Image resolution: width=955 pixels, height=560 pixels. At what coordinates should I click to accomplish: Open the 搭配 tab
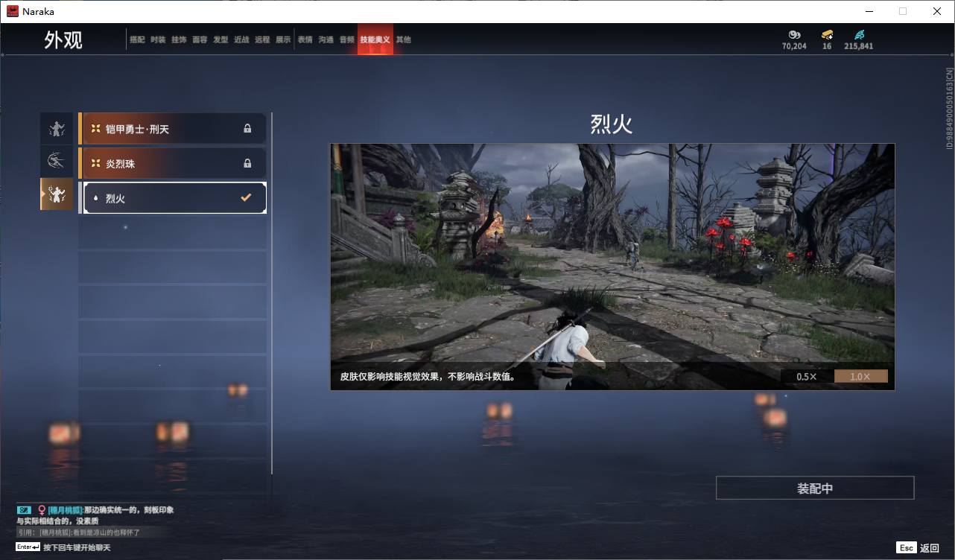coord(137,39)
